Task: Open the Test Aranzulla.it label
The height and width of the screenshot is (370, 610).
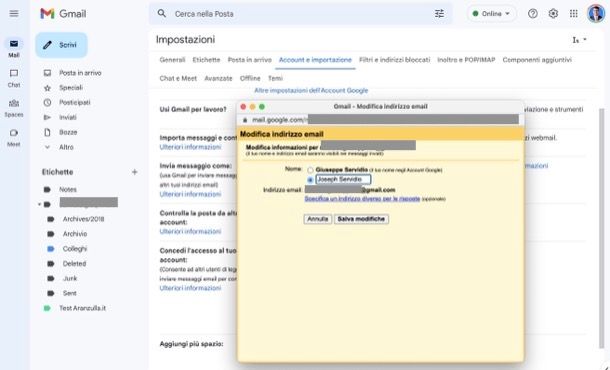Action: point(82,308)
